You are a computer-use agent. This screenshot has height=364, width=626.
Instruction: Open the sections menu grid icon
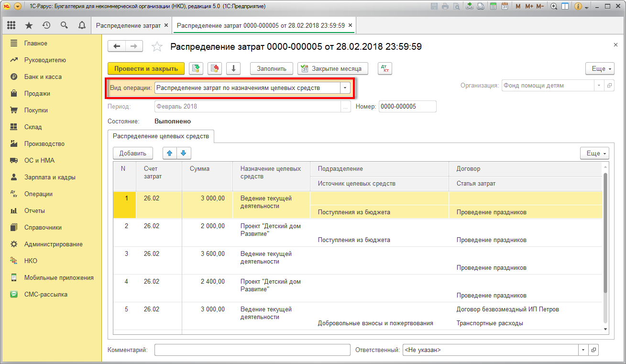11,25
